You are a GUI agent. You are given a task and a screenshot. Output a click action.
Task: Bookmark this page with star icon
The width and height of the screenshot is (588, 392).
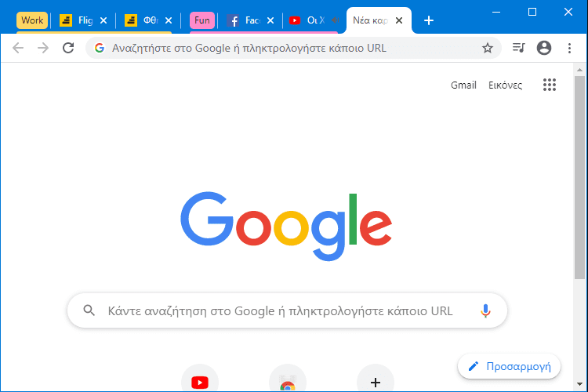pyautogui.click(x=488, y=48)
